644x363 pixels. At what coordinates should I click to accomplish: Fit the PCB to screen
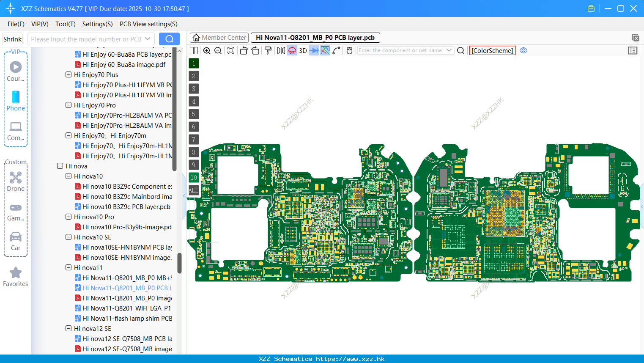pyautogui.click(x=231, y=50)
